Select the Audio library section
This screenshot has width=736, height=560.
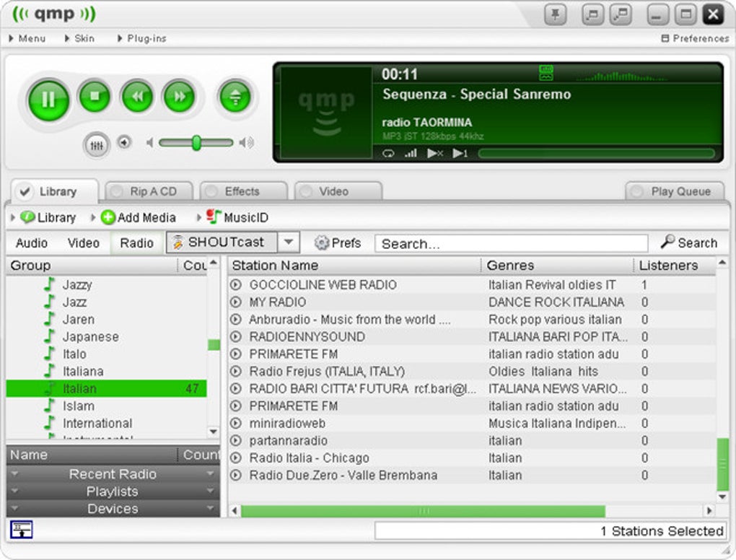point(32,243)
